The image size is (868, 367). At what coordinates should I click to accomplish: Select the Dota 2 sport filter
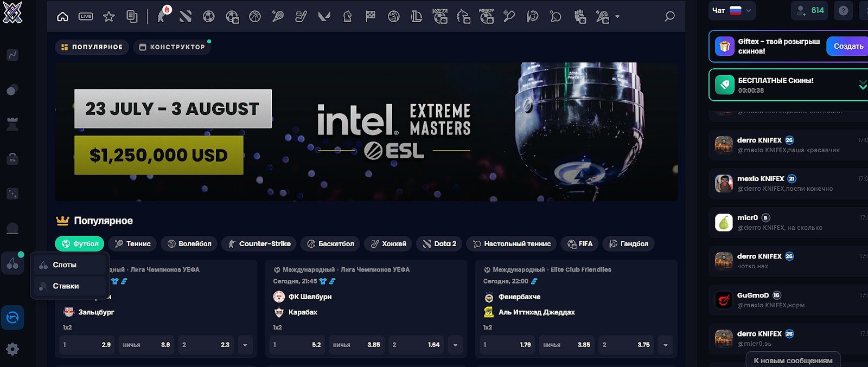(439, 244)
